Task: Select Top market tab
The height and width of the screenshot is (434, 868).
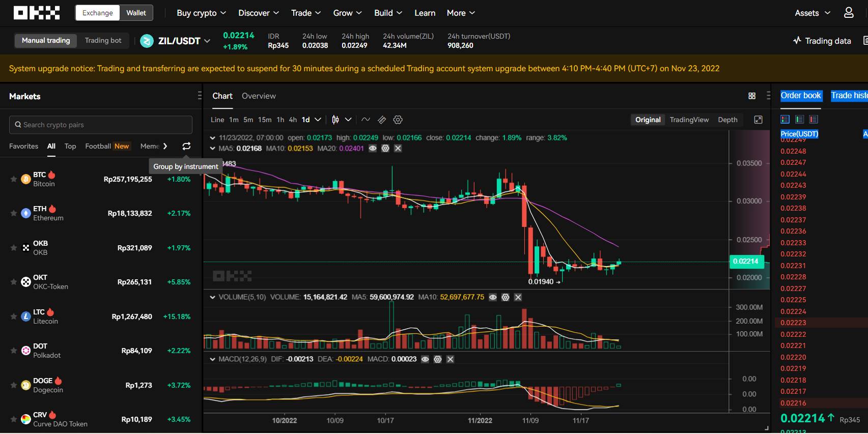Action: tap(70, 146)
